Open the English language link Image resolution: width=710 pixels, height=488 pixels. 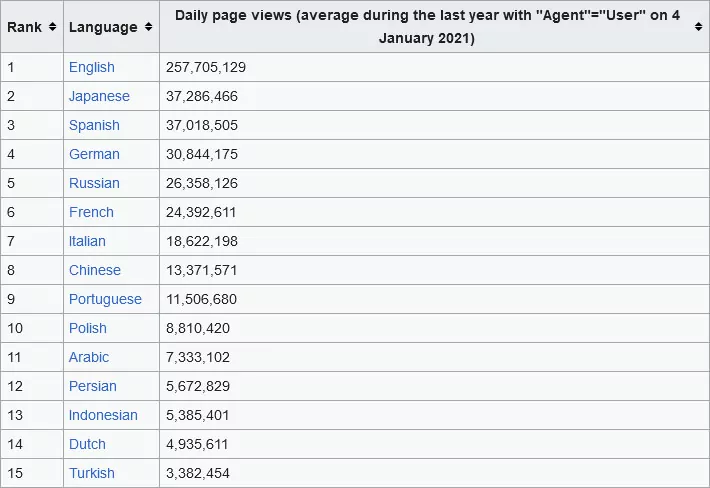pyautogui.click(x=91, y=67)
